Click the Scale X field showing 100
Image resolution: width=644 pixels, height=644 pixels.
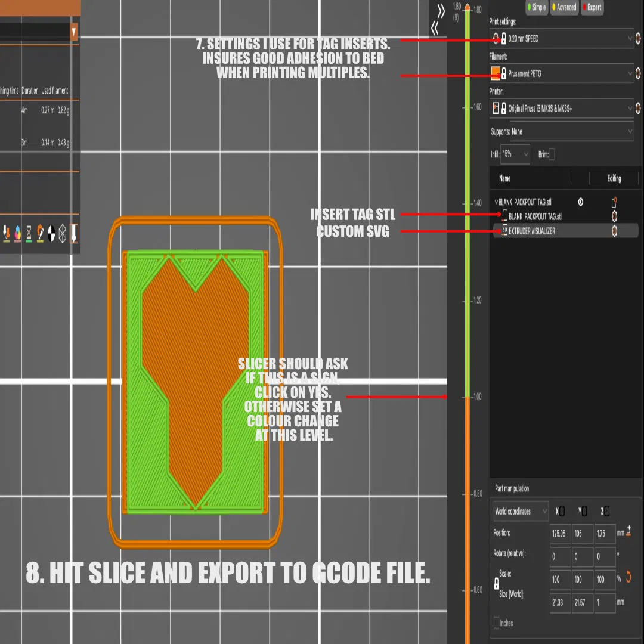560,580
